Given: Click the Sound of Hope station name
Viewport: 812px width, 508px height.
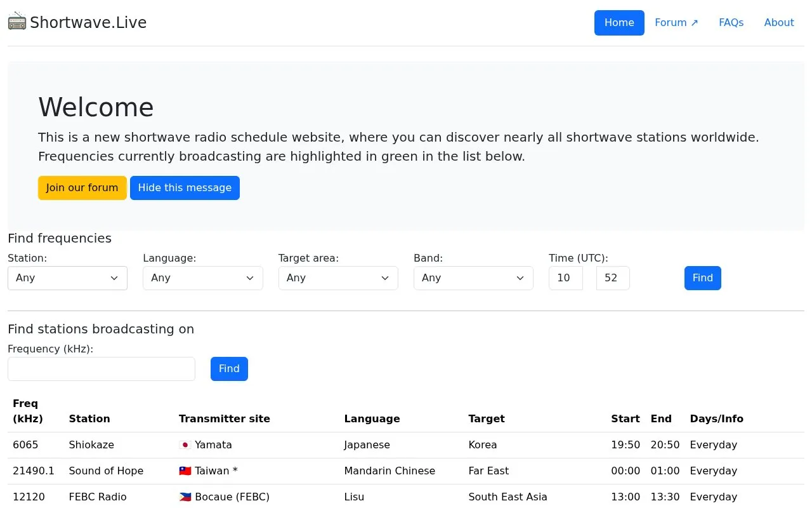Looking at the screenshot, I should tap(106, 471).
